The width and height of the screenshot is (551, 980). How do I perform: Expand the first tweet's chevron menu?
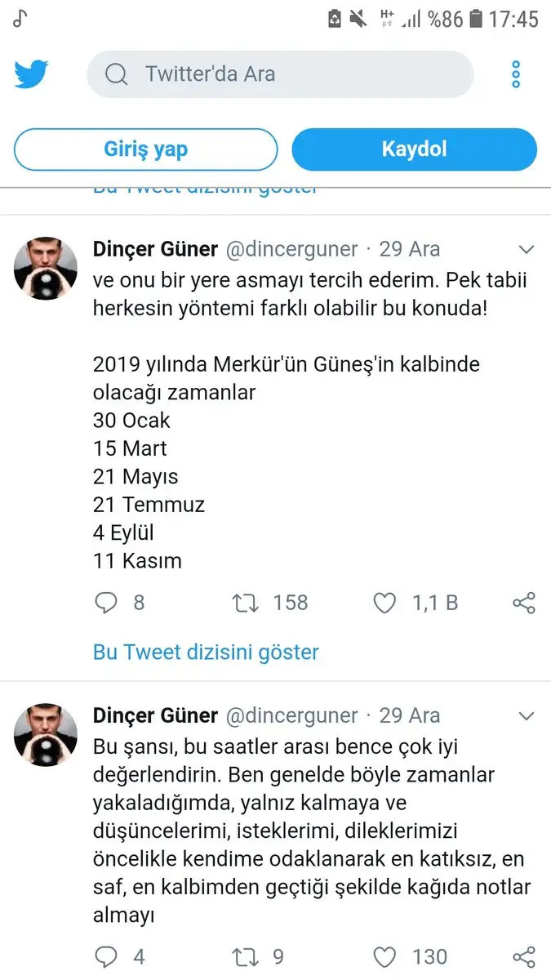tap(527, 249)
